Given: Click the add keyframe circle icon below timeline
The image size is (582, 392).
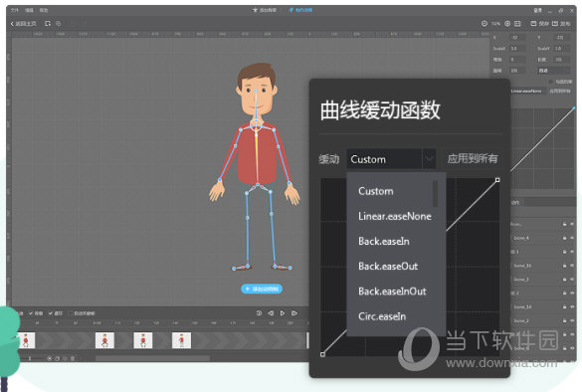Looking at the screenshot, I should [x=50, y=358].
